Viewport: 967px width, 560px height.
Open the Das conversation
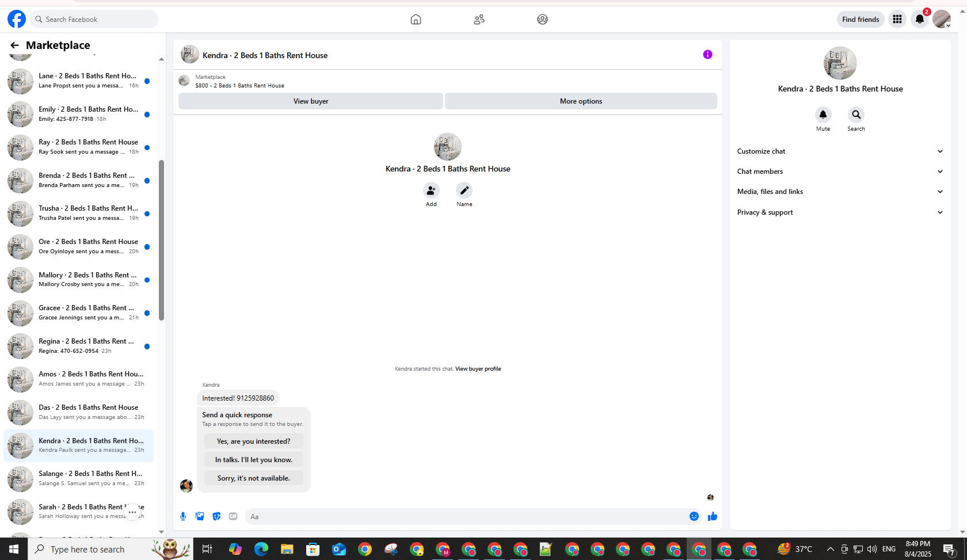click(78, 413)
